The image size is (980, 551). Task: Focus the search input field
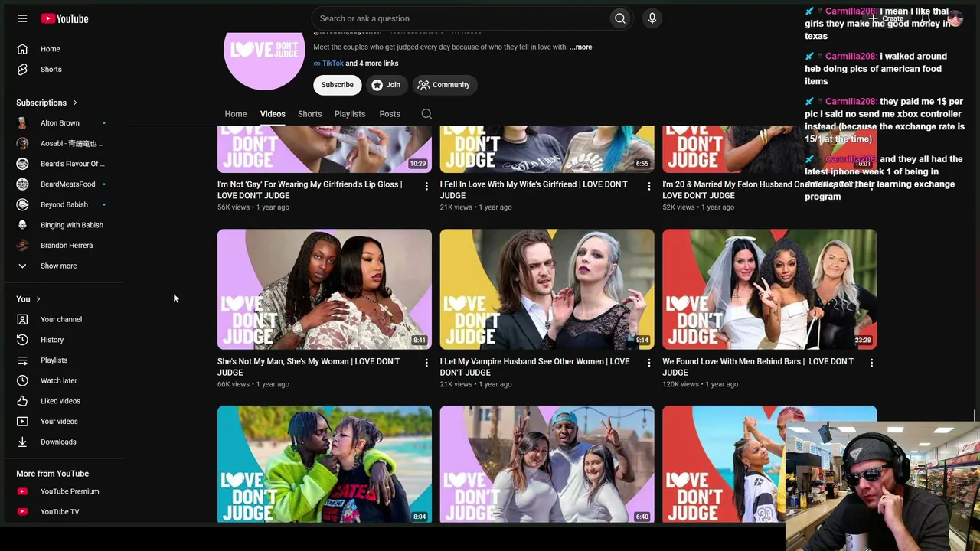tap(459, 18)
